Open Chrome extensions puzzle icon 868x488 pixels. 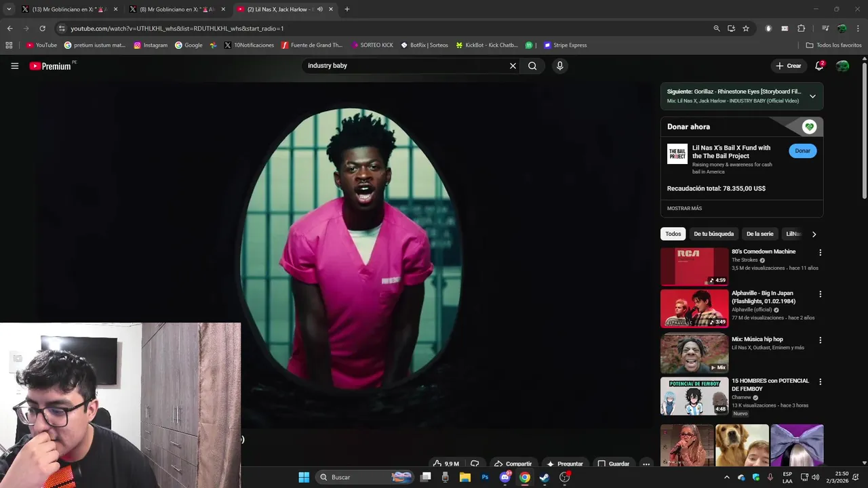pos(802,28)
